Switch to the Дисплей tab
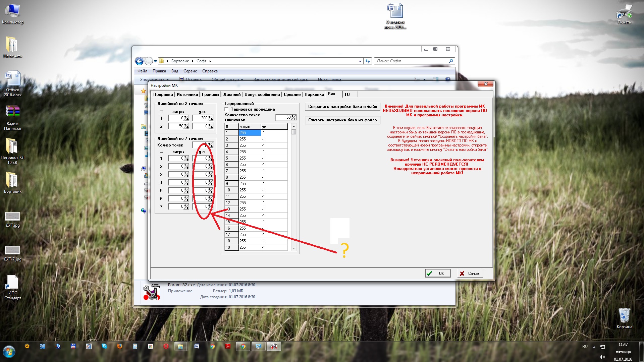The height and width of the screenshot is (362, 644). point(232,95)
